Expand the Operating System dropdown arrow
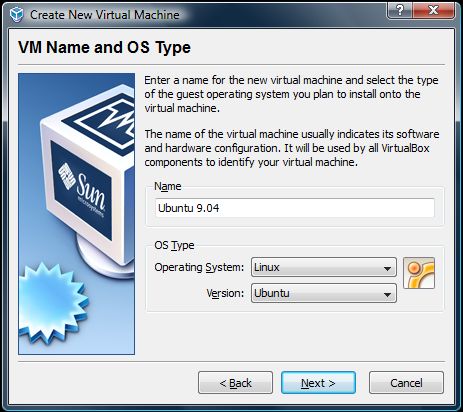Screen dimensions: 463x412 387,268
